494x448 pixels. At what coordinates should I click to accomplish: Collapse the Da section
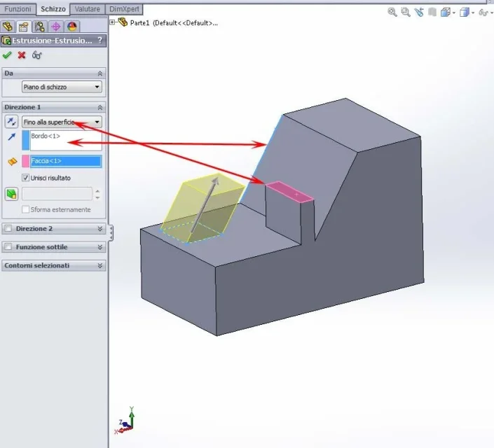click(x=100, y=73)
